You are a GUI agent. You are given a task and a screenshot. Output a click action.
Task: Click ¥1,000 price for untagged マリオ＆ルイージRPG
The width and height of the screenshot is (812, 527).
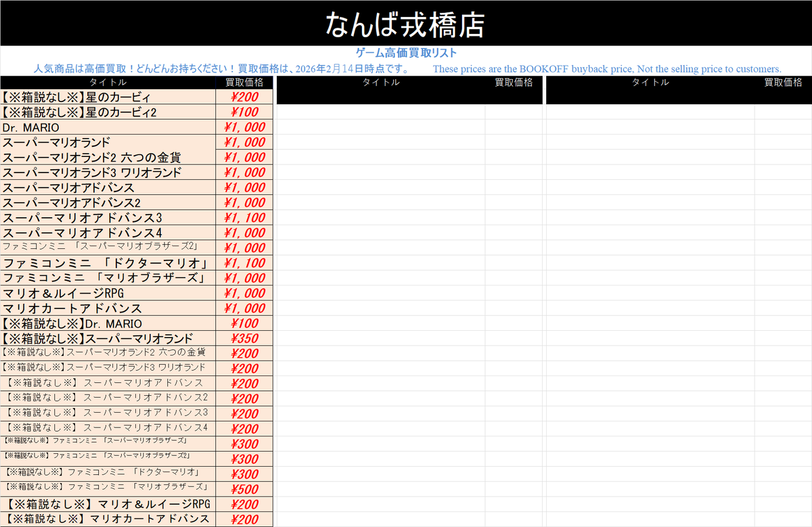(244, 293)
